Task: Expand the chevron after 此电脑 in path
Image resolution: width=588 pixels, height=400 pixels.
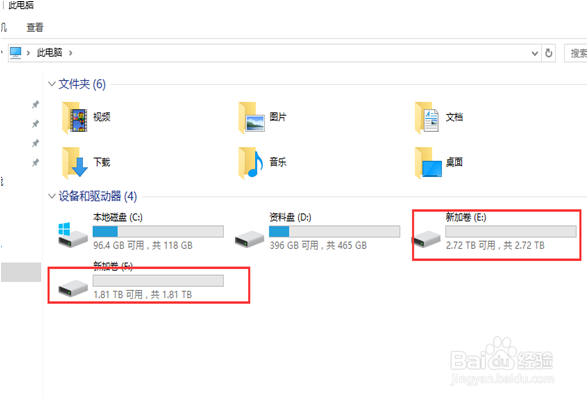Action: (x=70, y=53)
